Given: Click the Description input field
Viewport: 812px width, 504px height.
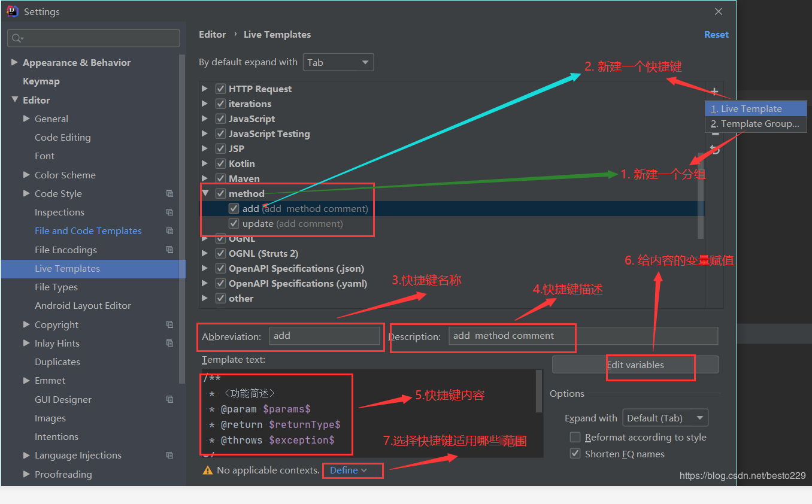Looking at the screenshot, I should coord(583,336).
